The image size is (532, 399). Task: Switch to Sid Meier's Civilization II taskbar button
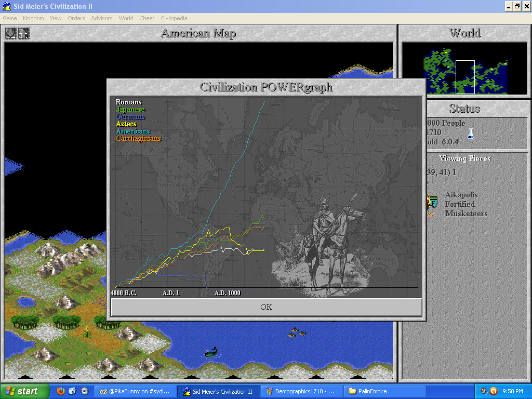pos(219,392)
